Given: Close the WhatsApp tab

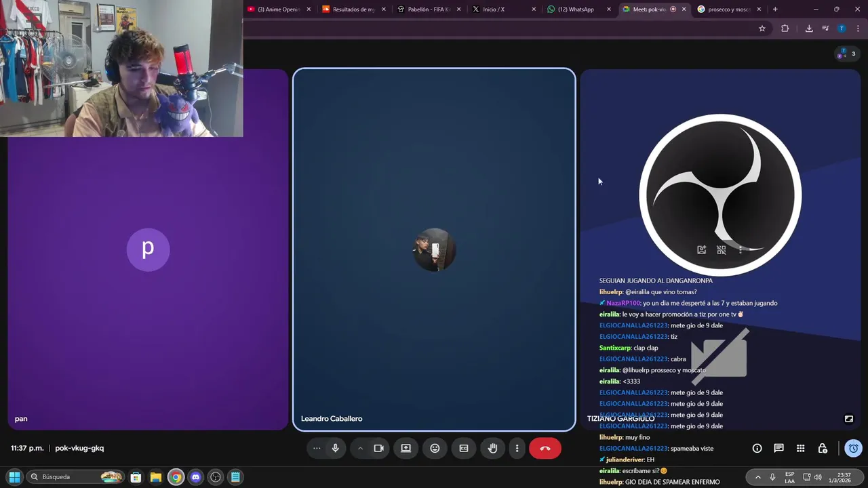Looking at the screenshot, I should tap(608, 9).
